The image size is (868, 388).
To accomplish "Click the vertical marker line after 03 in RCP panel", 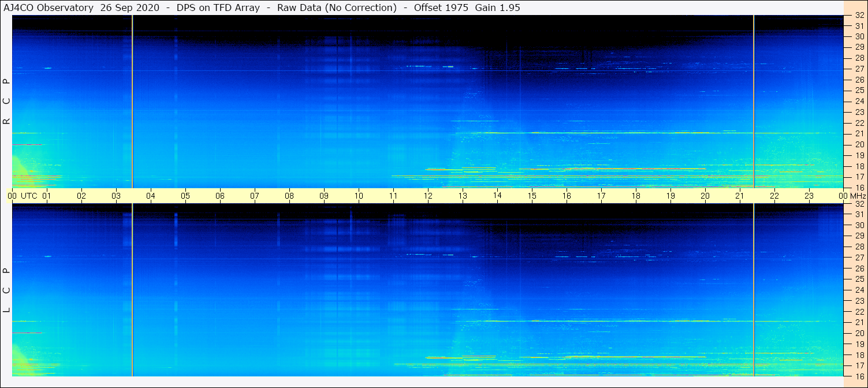I will (133, 101).
